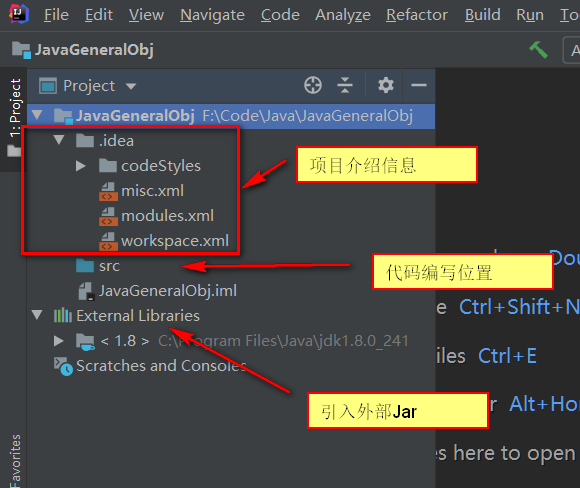Image resolution: width=580 pixels, height=488 pixels.
Task: Select Scratches and Consoles
Action: (161, 366)
